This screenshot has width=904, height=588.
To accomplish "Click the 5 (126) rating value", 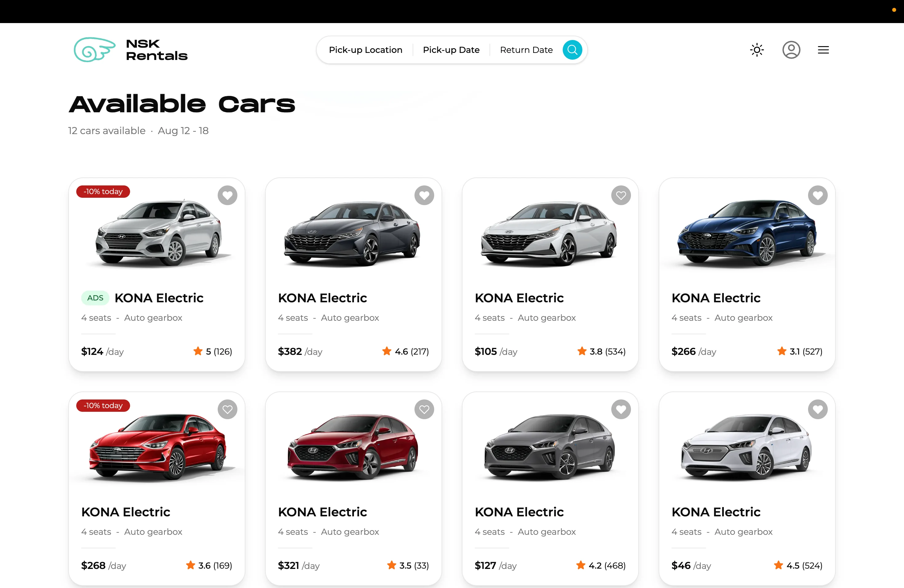I will tap(218, 352).
